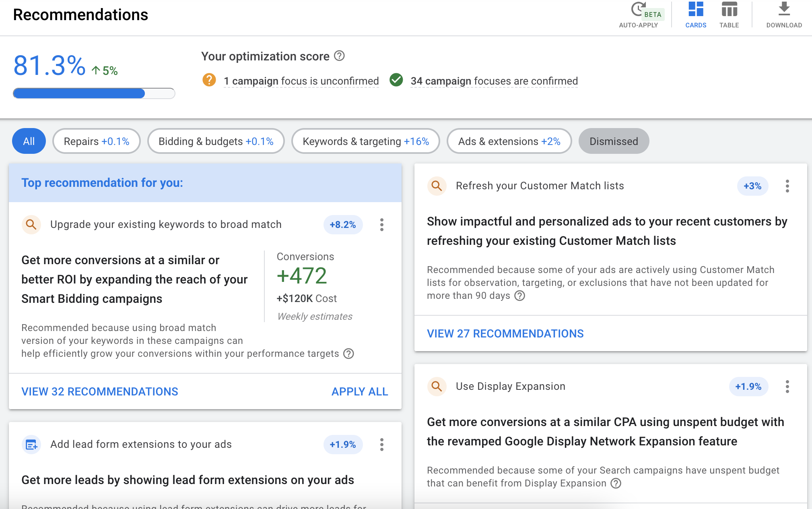Toggle the Repairs +0.1% filter
This screenshot has width=812, height=509.
96,141
